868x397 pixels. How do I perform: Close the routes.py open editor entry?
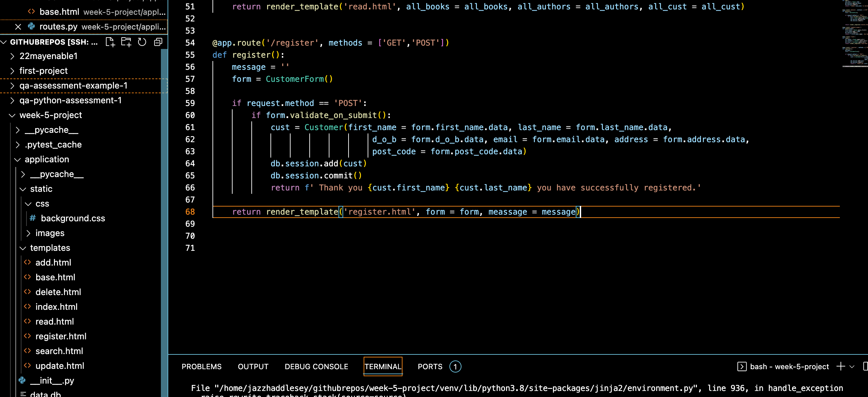(18, 26)
